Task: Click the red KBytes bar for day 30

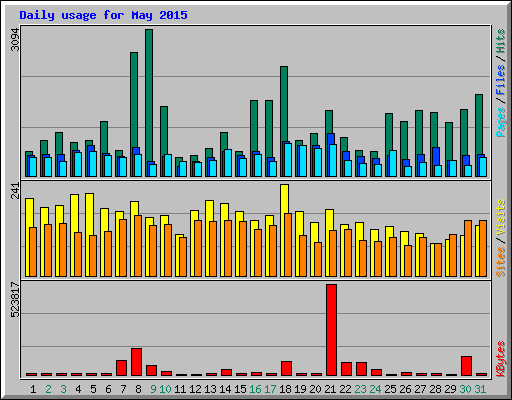Action: [x=466, y=366]
